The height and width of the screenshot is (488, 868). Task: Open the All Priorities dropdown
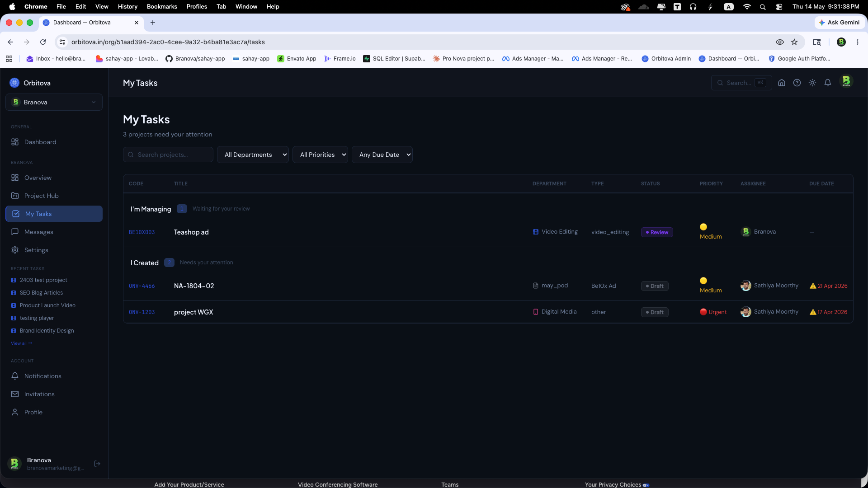tap(320, 155)
